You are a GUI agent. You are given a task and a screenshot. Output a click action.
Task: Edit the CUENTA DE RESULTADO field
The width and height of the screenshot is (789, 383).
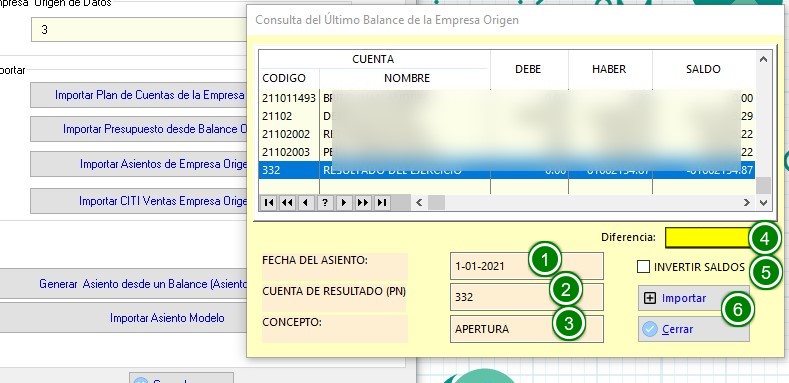tap(526, 297)
